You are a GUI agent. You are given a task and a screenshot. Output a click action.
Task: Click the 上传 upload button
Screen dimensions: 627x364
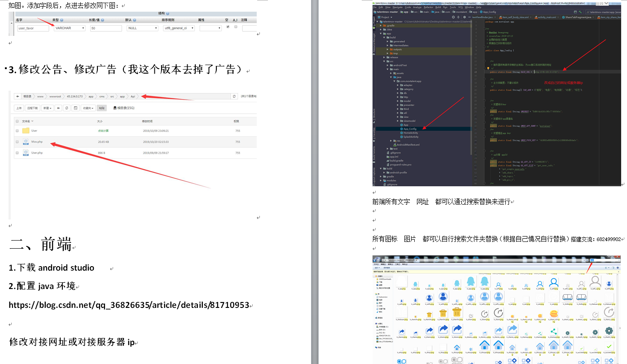pos(19,107)
